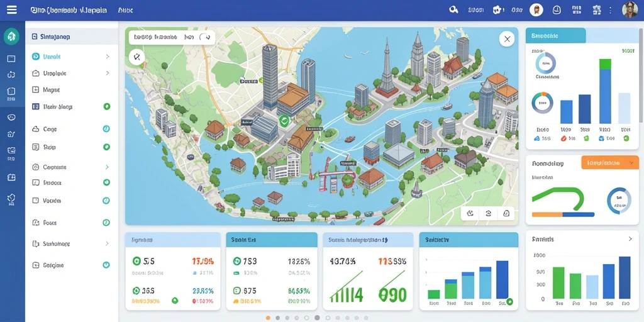
Task: Open the vertical three-dot menu in the header
Action: coord(611,10)
